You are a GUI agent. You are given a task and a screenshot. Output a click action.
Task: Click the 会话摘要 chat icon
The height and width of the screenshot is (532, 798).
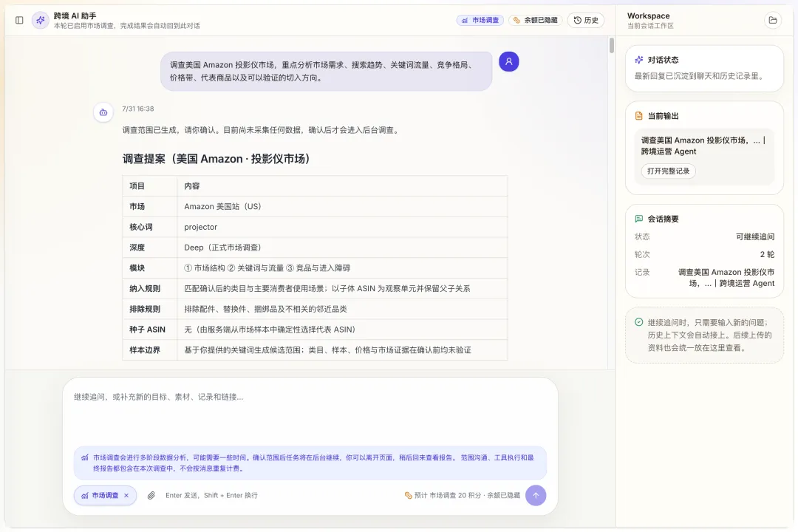[x=638, y=219]
